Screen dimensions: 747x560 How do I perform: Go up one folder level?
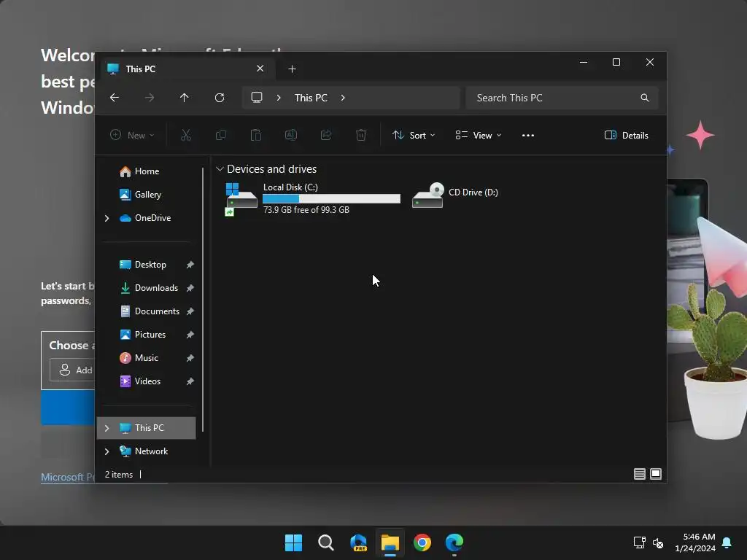pyautogui.click(x=185, y=98)
